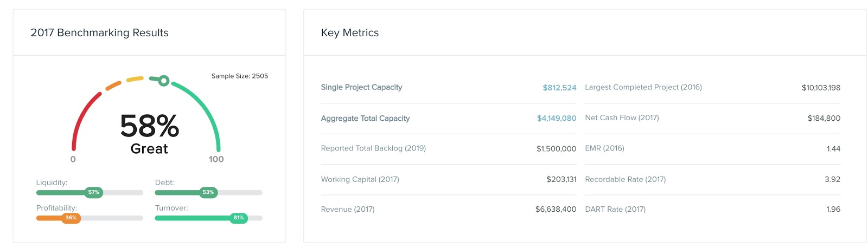Open the Single Project Capacity link
This screenshot has width=868, height=248.
361,87
